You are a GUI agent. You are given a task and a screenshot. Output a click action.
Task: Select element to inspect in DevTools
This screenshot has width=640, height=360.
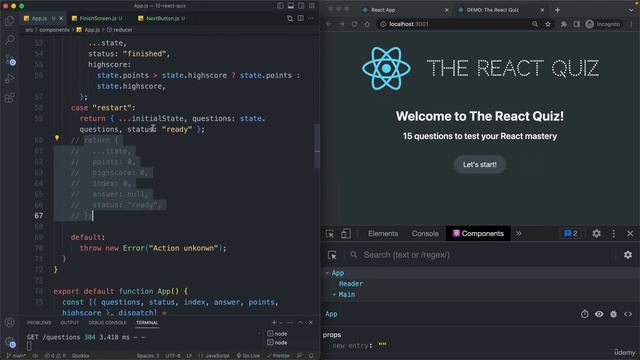(330, 233)
